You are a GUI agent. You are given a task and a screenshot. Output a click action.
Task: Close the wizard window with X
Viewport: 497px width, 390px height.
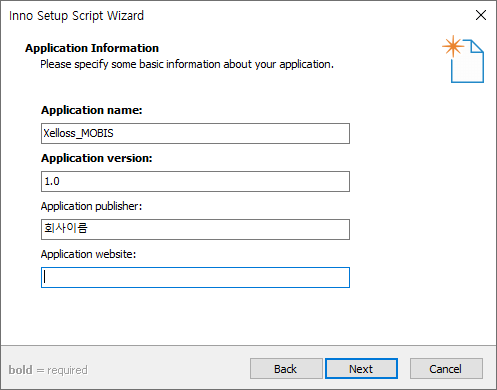[481, 15]
